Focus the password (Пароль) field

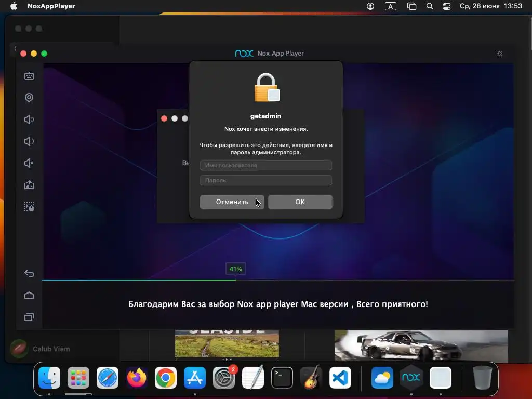point(265,180)
